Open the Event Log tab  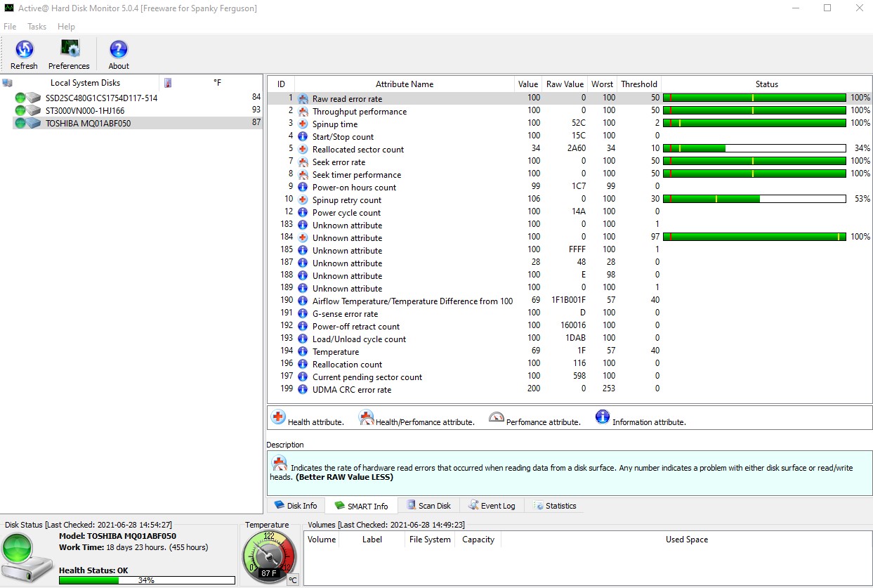[492, 505]
